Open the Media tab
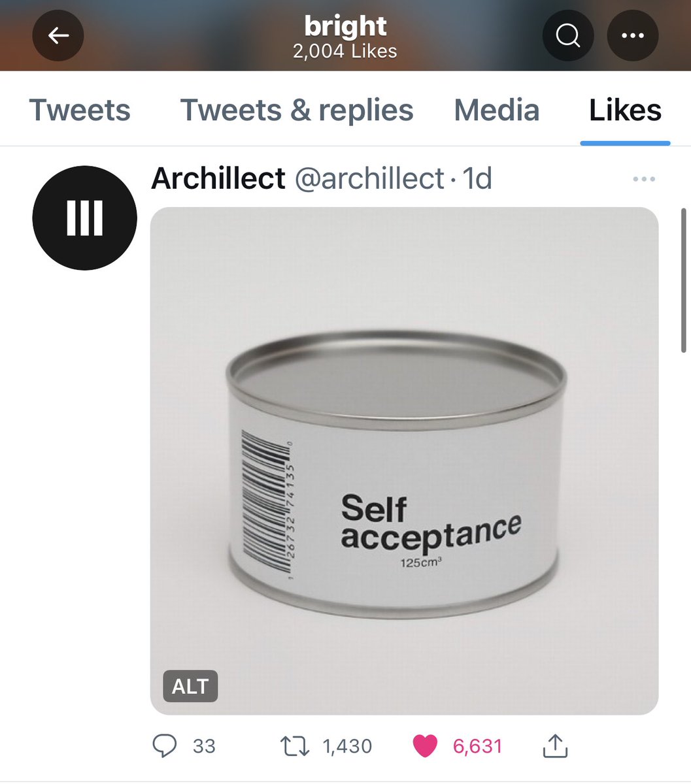This screenshot has height=784, width=691. pos(497,110)
